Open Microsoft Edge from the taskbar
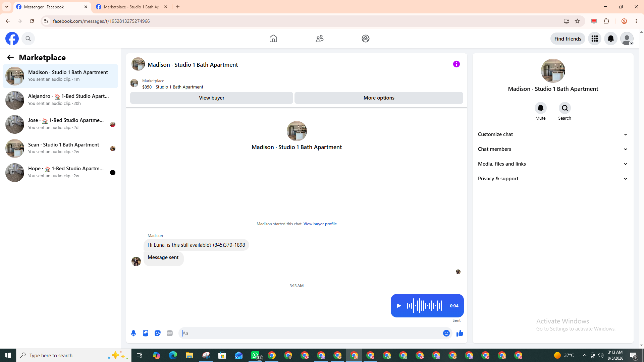644x362 pixels. pos(173,355)
